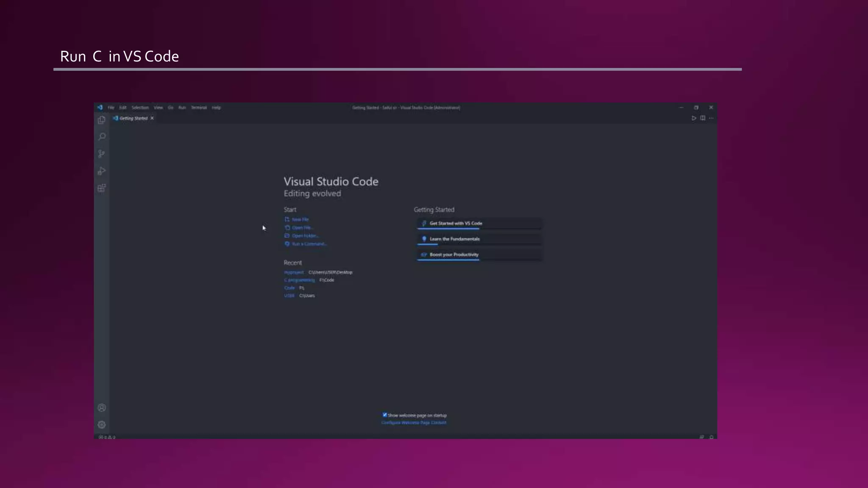Open the Extensions view icon
Viewport: 868px width, 488px height.
[102, 188]
